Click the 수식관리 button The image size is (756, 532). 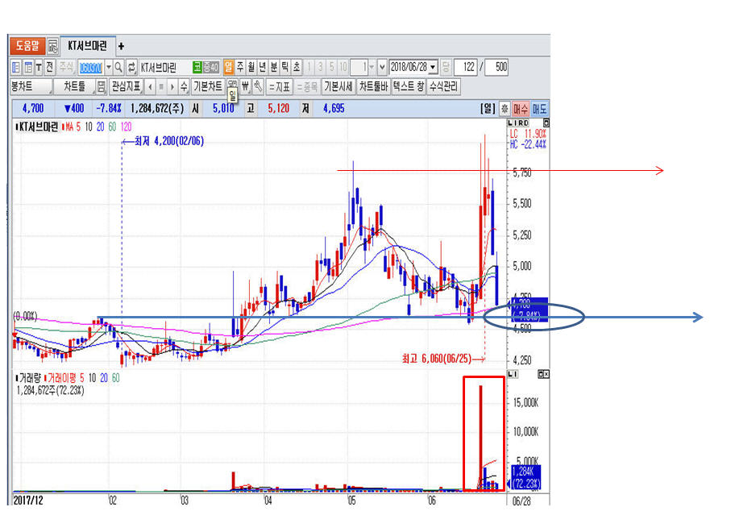[443, 86]
